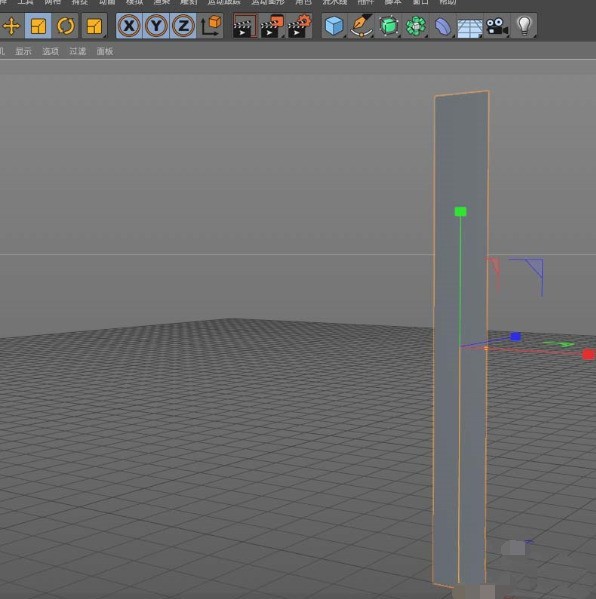Select the active Scale tool
The height and width of the screenshot is (599, 596).
point(38,26)
